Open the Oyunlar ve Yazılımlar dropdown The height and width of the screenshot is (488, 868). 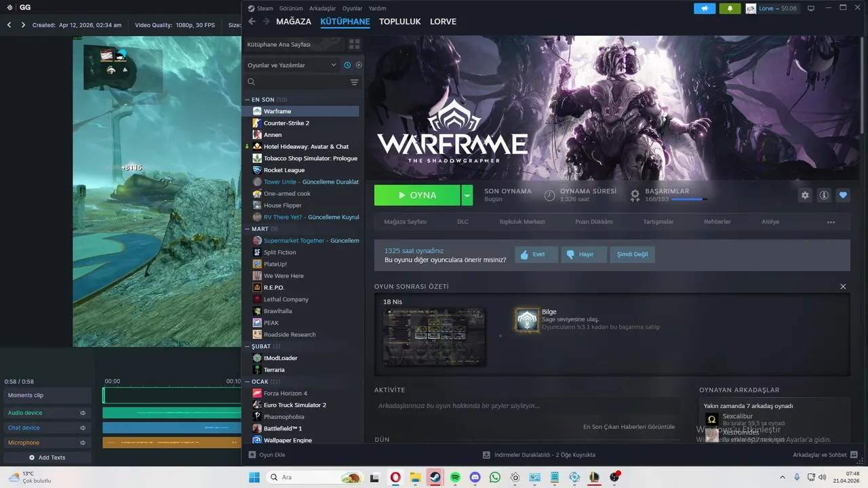(x=292, y=65)
